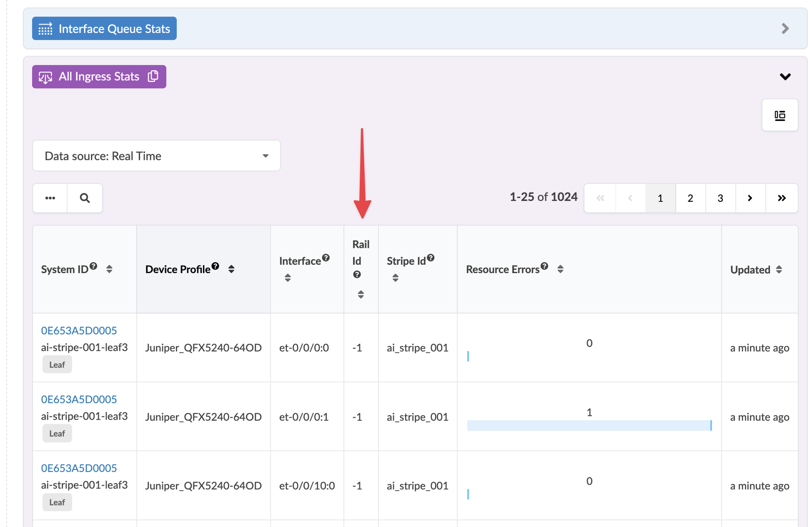Open the three-dots more options menu
This screenshot has height=527, width=812.
(50, 198)
